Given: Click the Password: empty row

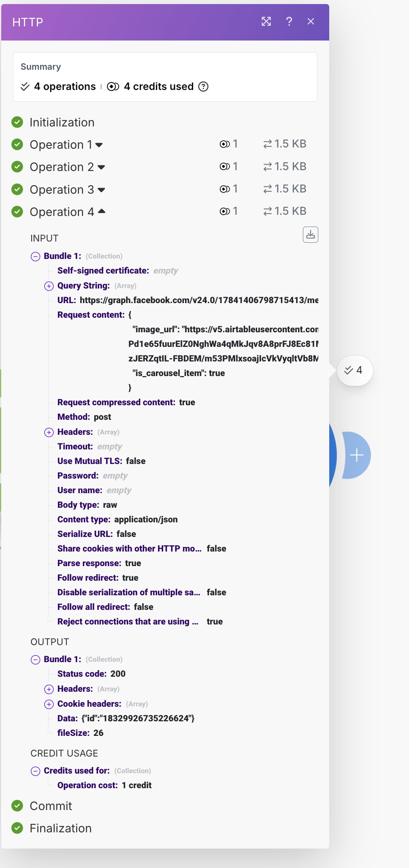Looking at the screenshot, I should point(92,476).
